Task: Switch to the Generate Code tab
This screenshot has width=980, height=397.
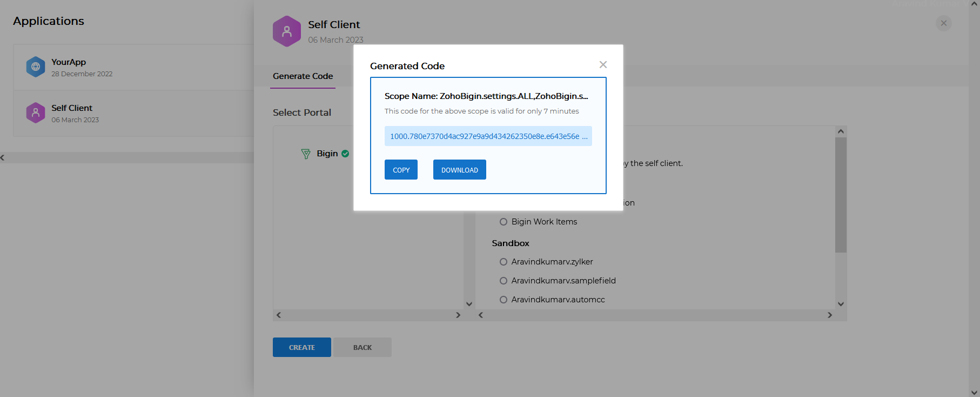Action: click(303, 76)
